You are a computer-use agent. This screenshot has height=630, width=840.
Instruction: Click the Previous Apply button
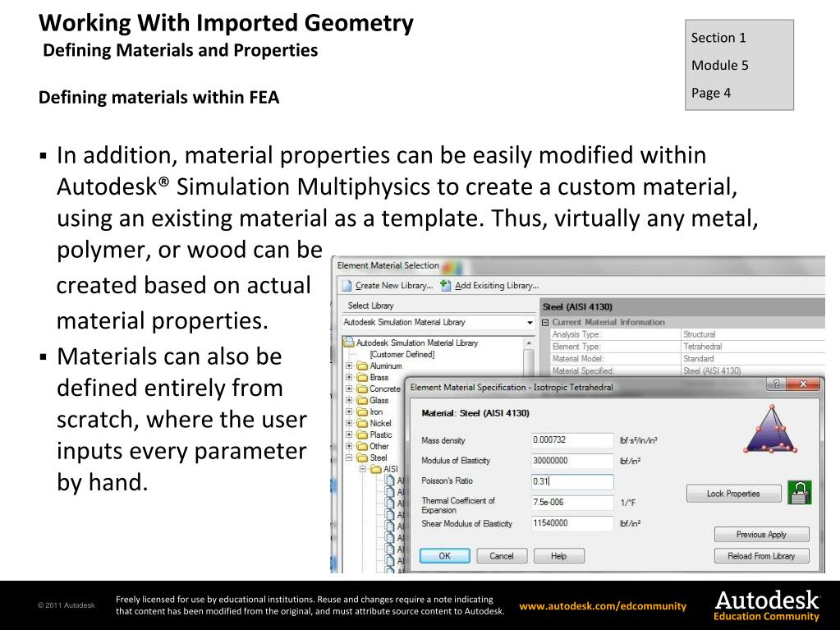click(761, 534)
